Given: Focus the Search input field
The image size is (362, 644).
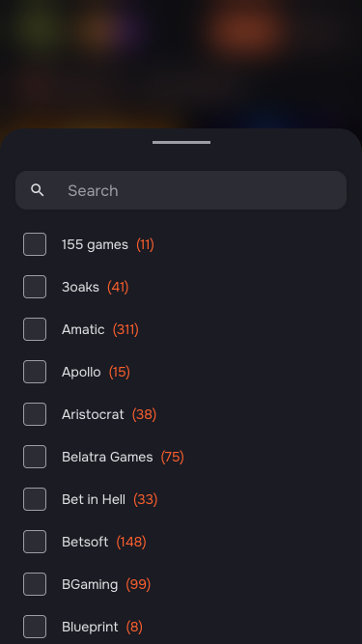Looking at the screenshot, I should (181, 190).
